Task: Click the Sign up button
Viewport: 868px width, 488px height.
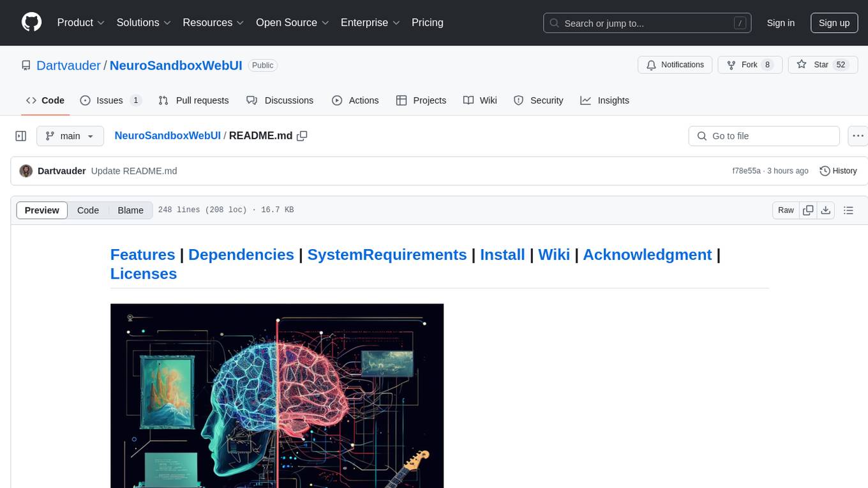Action: tap(834, 23)
